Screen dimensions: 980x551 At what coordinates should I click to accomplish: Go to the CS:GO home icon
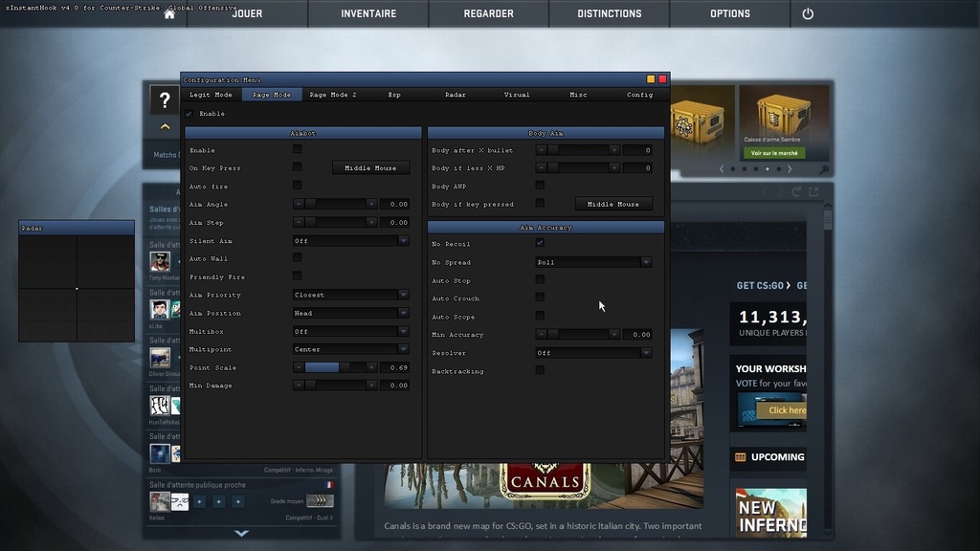point(169,13)
